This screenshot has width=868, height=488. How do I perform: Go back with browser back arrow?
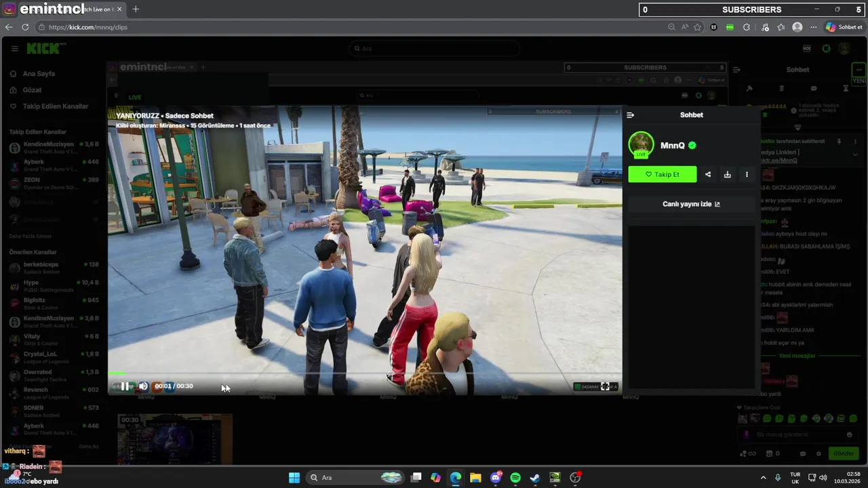(9, 27)
